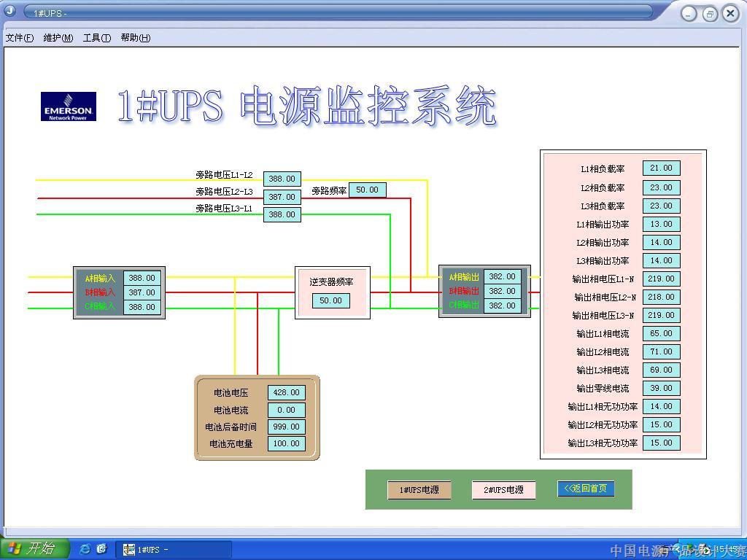Click the 旁路频率 value 50.00
747x560 pixels.
(x=368, y=190)
